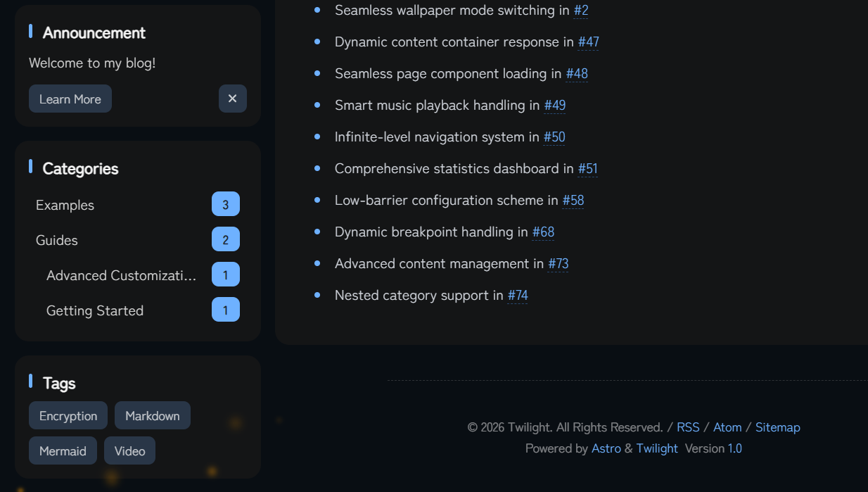Dismiss the announcement with the X icon

(x=233, y=99)
